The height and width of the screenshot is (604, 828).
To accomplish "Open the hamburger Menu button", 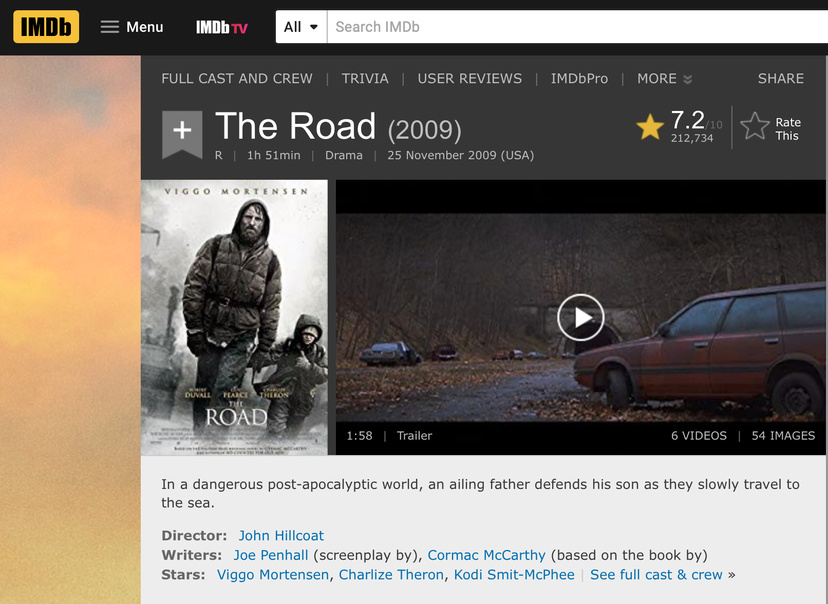I will 132,27.
